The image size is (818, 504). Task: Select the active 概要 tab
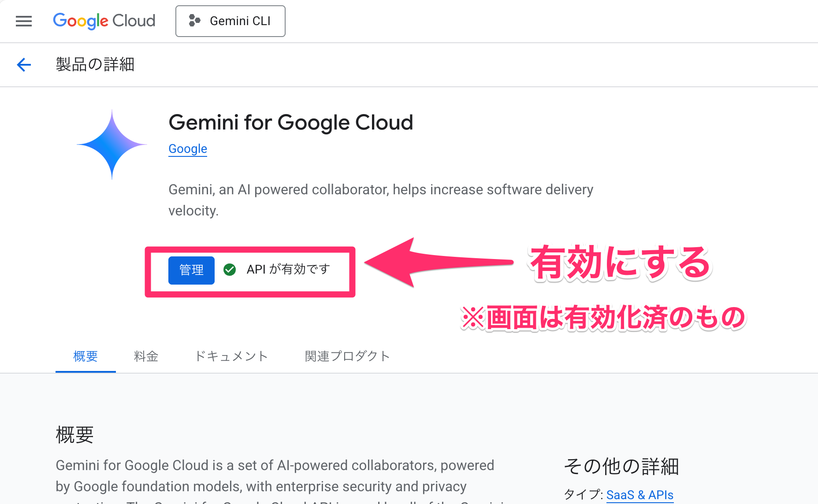coord(85,356)
